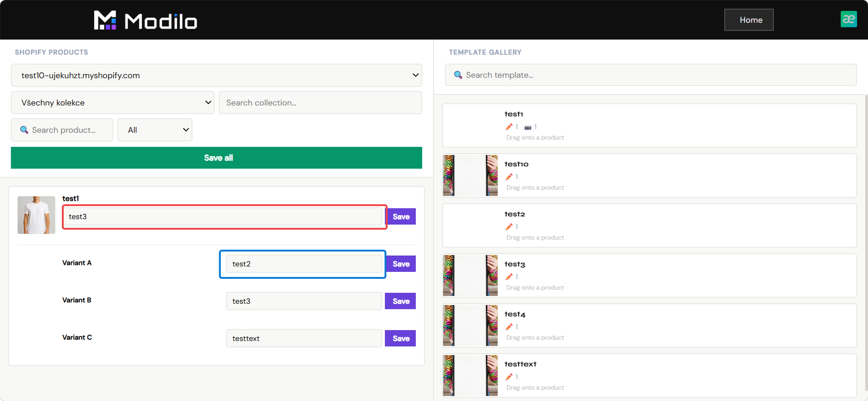Click the template gallery scrollbar
This screenshot has height=401, width=868.
[866, 243]
